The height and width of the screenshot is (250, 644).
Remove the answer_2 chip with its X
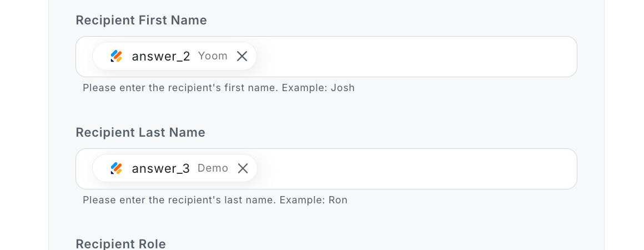pyautogui.click(x=242, y=56)
